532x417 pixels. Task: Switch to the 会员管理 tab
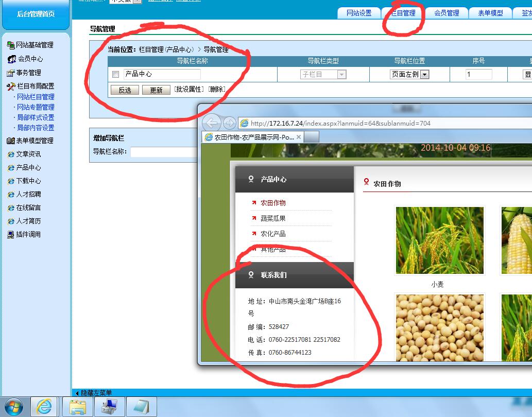tap(446, 13)
